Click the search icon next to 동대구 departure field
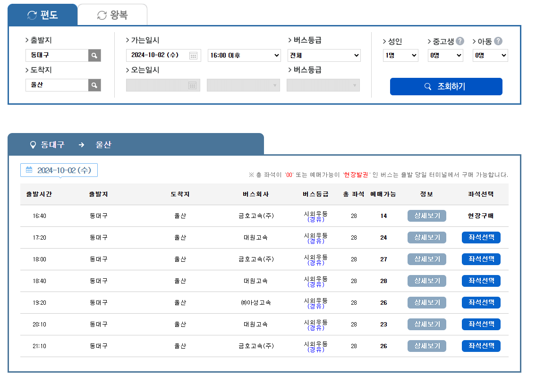This screenshot has width=536, height=392. [94, 55]
